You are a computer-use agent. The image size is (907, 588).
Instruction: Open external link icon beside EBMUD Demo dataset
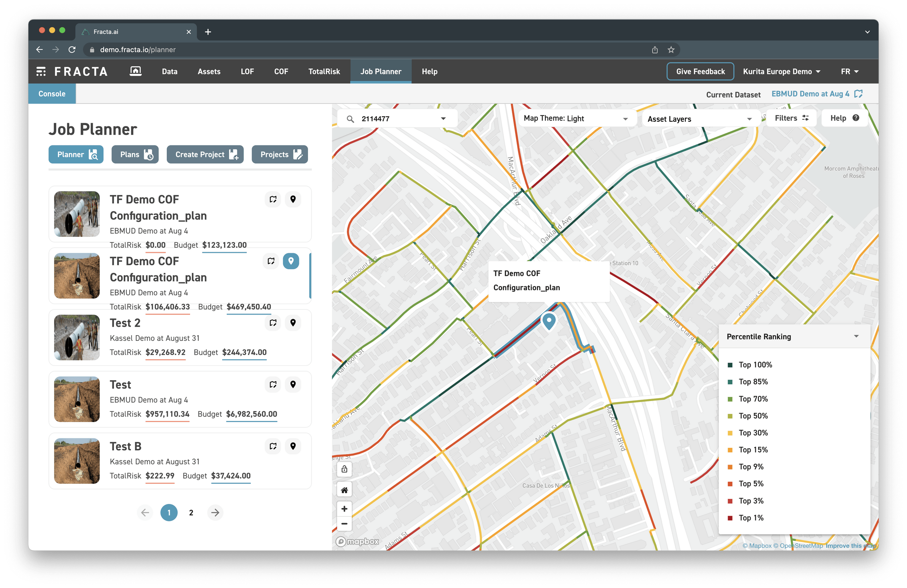[858, 94]
